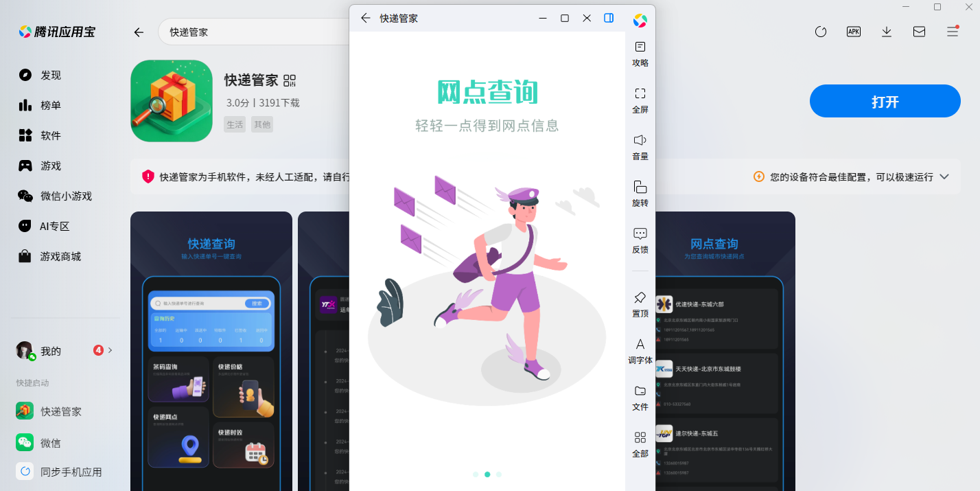Image resolution: width=980 pixels, height=491 pixels.
Task: Click the red shield warning icon
Action: click(148, 176)
